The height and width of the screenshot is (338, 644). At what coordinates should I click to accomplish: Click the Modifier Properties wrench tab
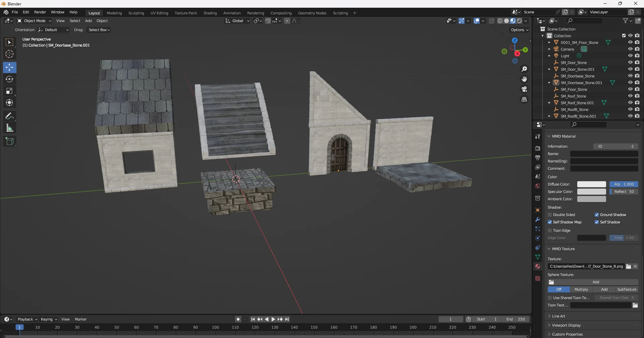point(537,219)
